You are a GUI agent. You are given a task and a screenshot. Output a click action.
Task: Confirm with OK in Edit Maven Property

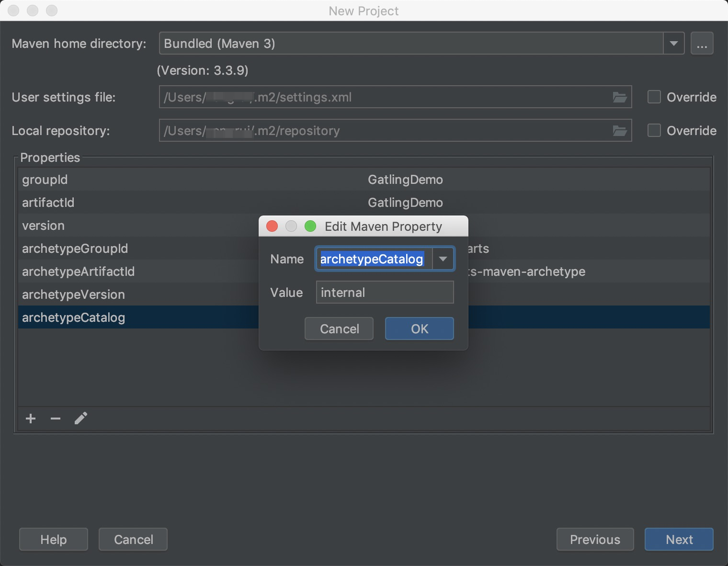pyautogui.click(x=420, y=329)
